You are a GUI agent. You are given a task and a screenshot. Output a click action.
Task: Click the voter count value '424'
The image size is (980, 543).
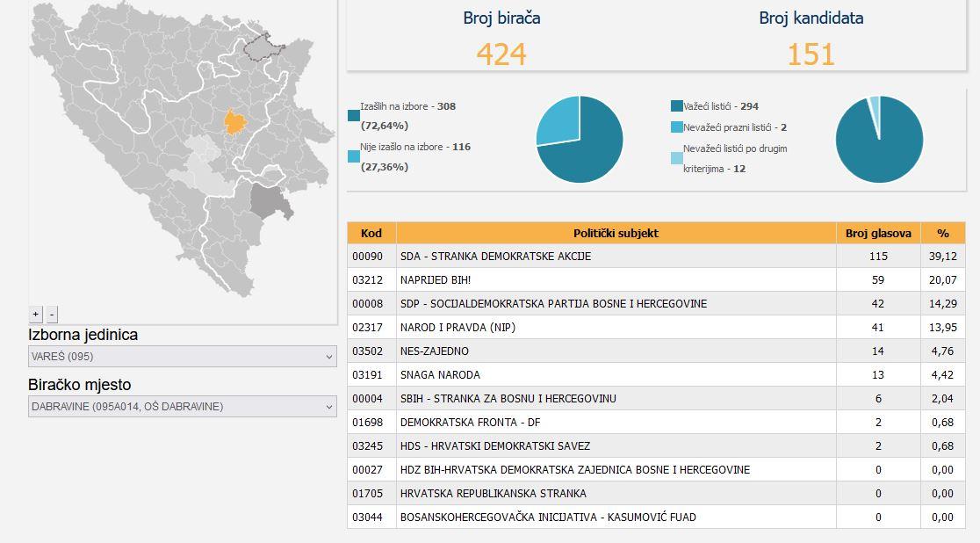pyautogui.click(x=501, y=54)
